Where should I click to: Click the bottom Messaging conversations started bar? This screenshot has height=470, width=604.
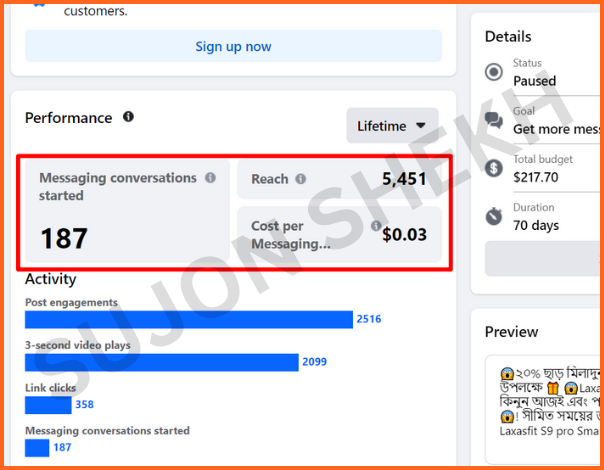click(x=37, y=448)
